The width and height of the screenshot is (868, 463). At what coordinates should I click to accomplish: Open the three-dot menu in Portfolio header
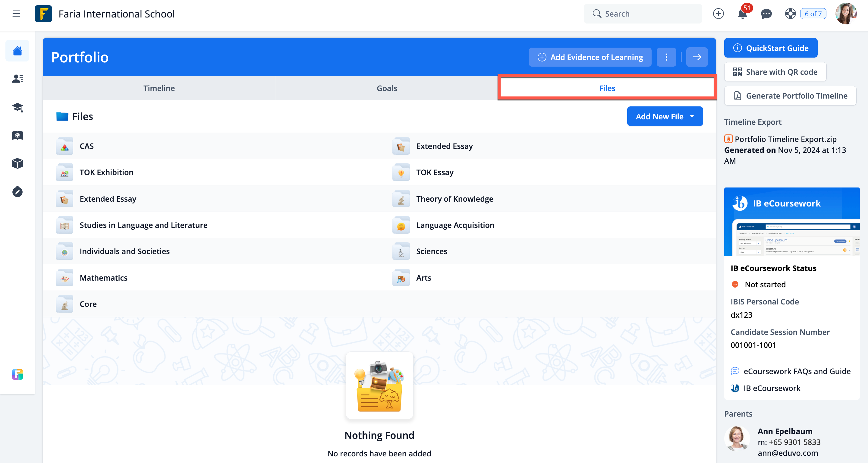click(666, 57)
